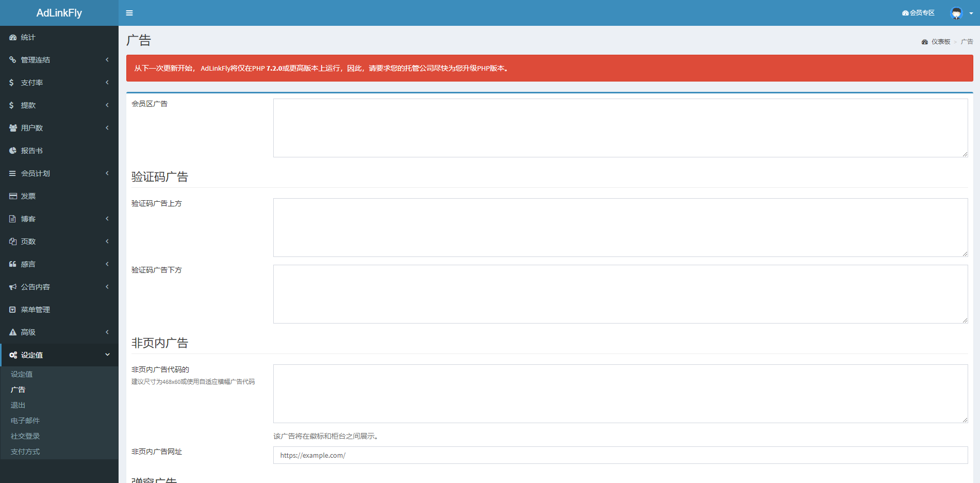Image resolution: width=980 pixels, height=483 pixels.
Task: Open the 社交登录 social login settings
Action: 24,436
